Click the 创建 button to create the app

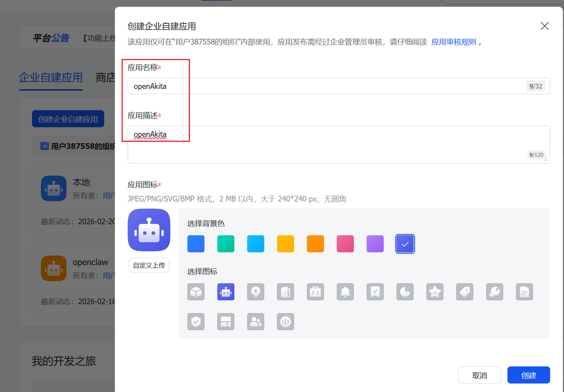pos(528,375)
